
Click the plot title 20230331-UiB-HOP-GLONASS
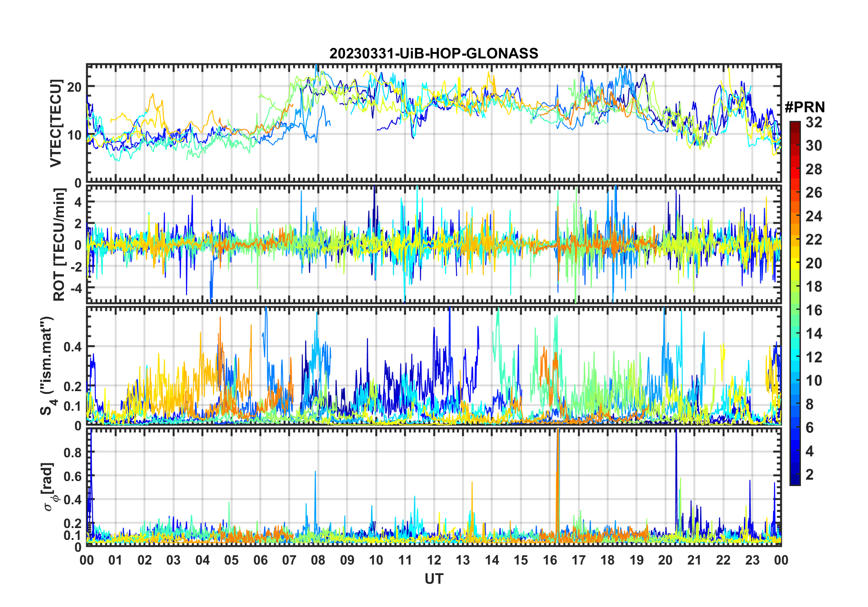[x=434, y=53]
